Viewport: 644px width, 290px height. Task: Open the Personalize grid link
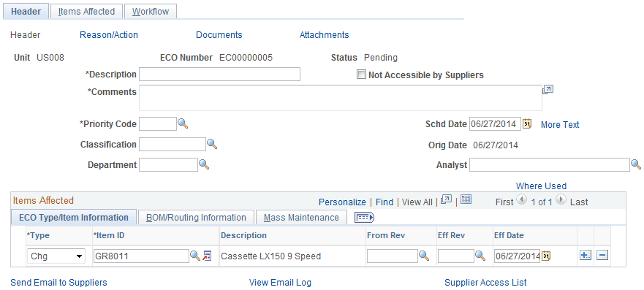point(342,202)
